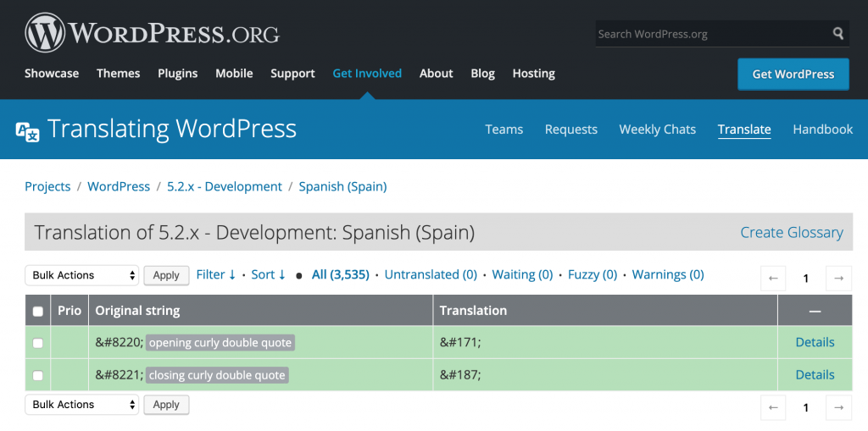Open the Blog menu item
This screenshot has height=431, width=868.
pyautogui.click(x=482, y=73)
